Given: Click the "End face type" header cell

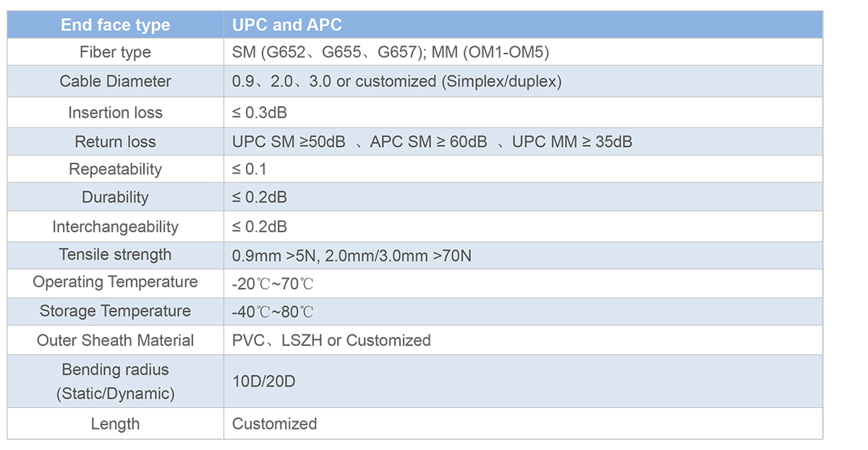Looking at the screenshot, I should [116, 25].
